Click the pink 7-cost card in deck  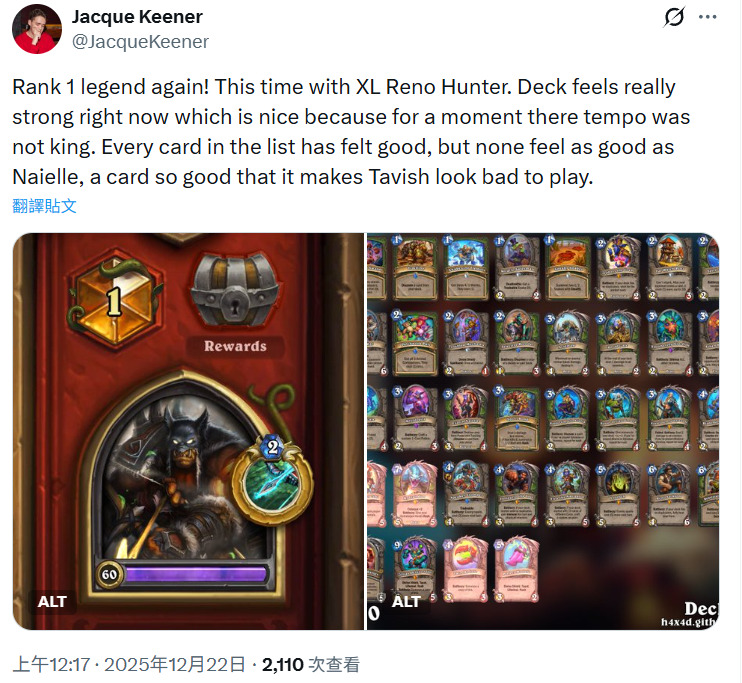coord(415,495)
